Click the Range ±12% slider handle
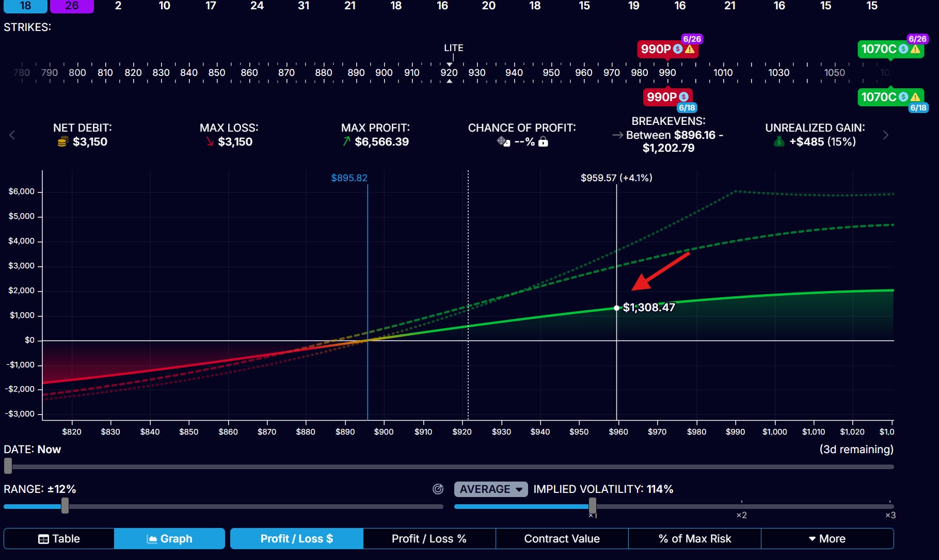This screenshot has width=939, height=560. 65,506
